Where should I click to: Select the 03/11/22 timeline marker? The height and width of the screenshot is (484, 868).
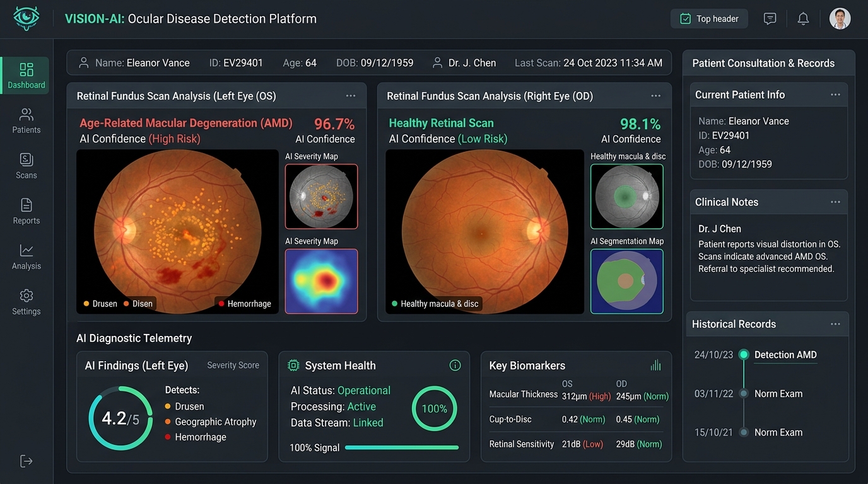pos(744,394)
